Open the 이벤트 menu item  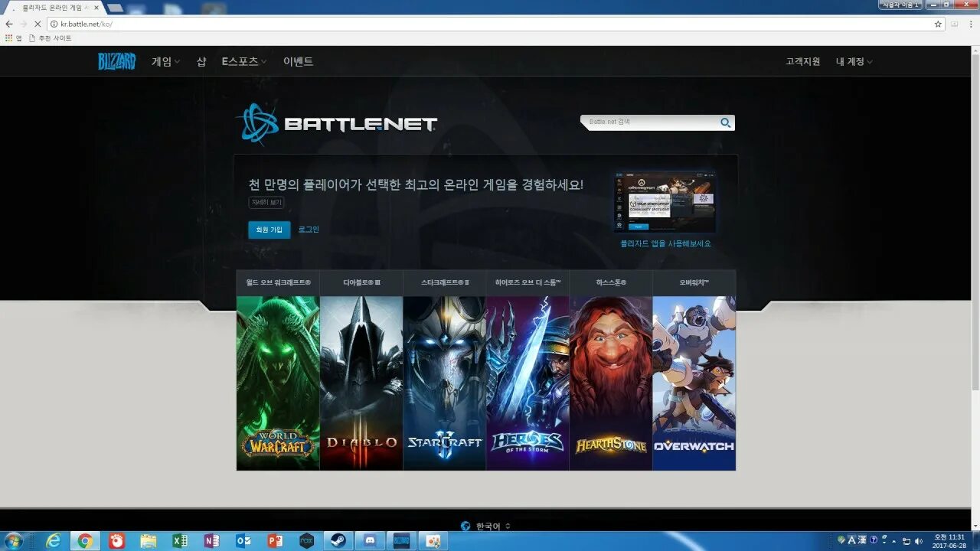pos(298,61)
